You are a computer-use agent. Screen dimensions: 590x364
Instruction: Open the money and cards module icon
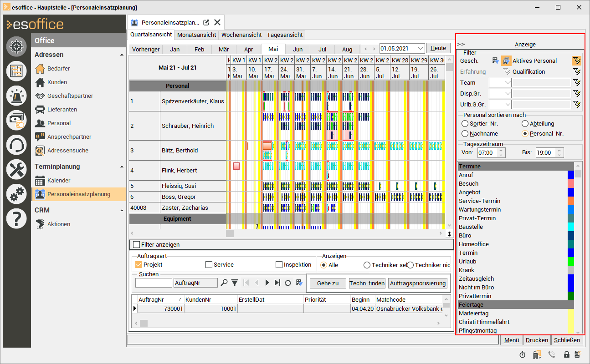(x=16, y=120)
